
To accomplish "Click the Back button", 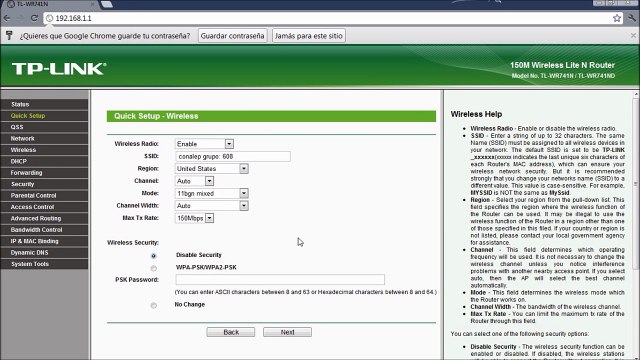I will (231, 332).
